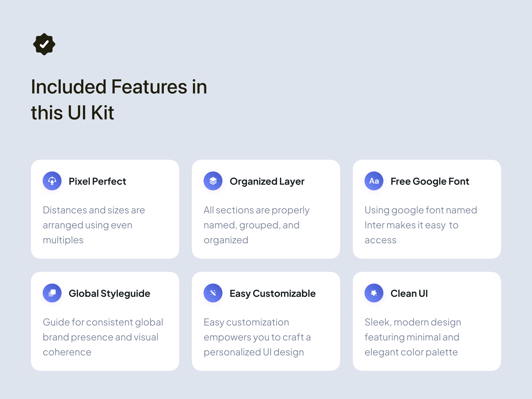Click the 'Sleek, modern design' description

point(413,337)
